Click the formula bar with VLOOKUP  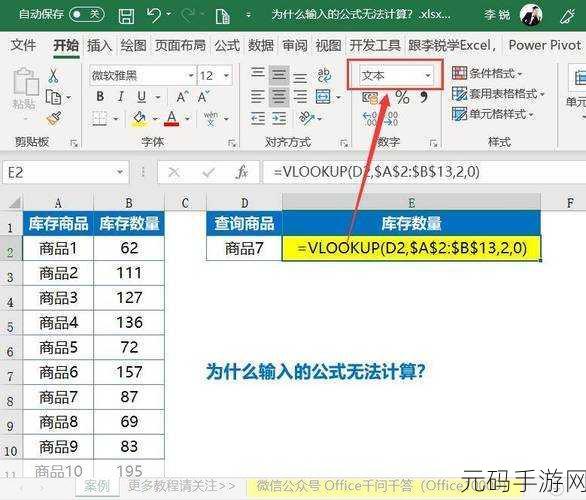click(424, 172)
